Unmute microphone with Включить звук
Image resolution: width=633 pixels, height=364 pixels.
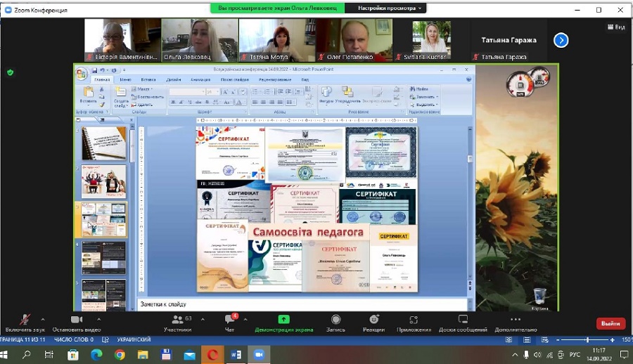pos(25,320)
